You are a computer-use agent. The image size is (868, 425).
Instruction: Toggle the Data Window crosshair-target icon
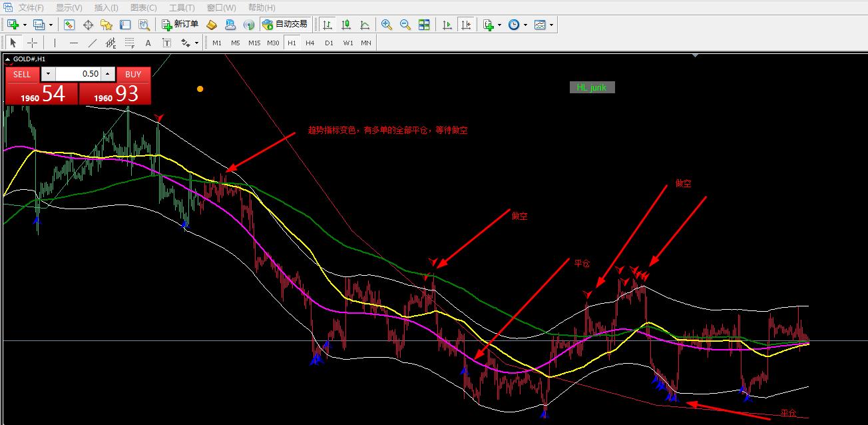tap(88, 25)
